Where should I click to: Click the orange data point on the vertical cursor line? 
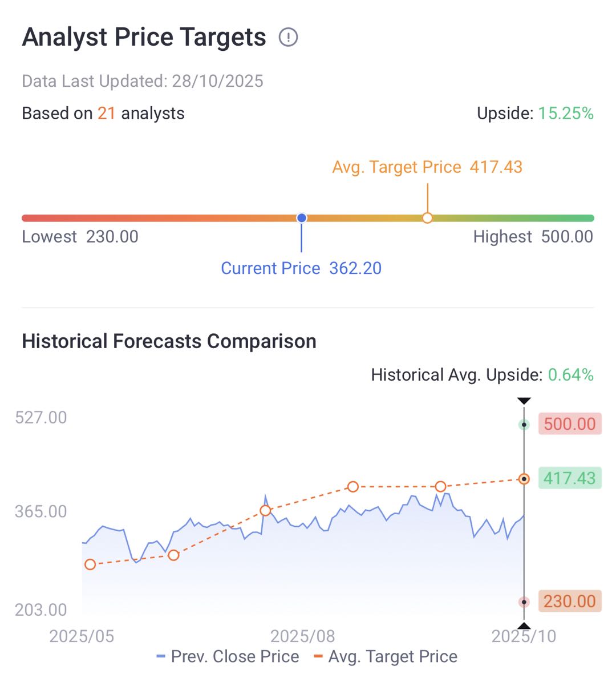click(x=524, y=479)
